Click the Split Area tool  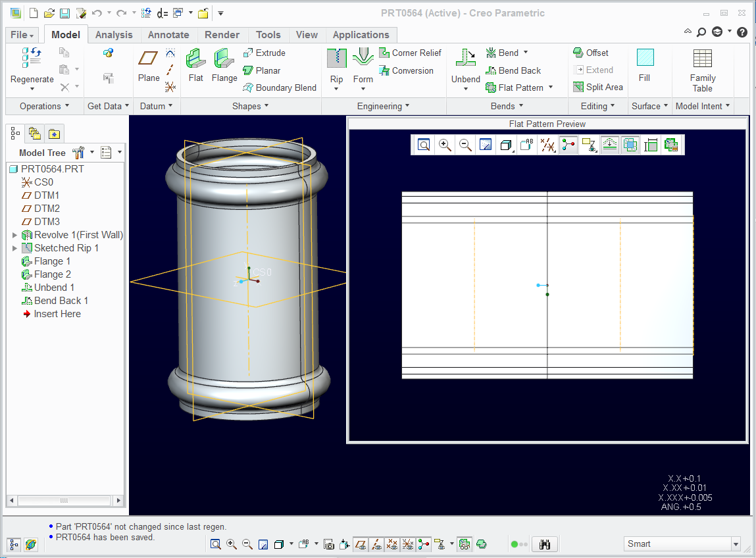click(598, 87)
